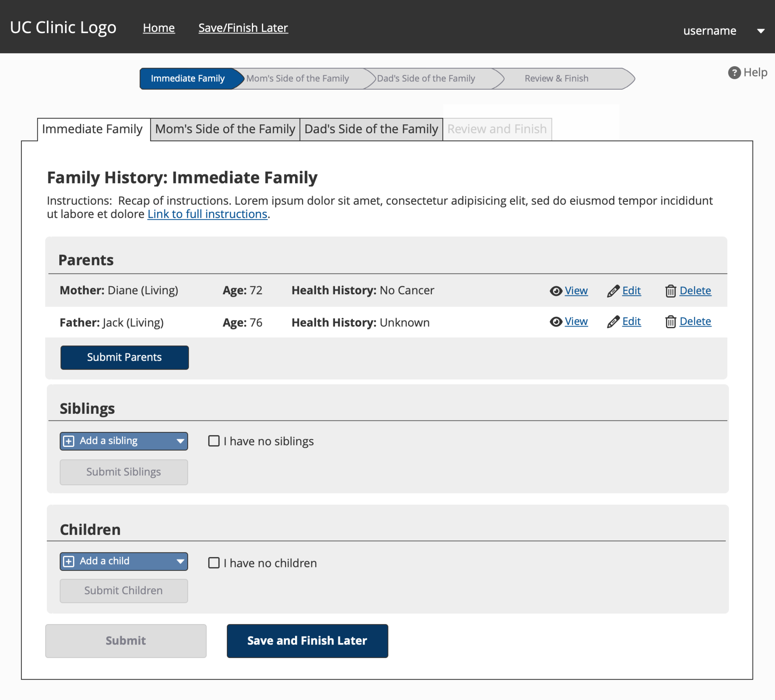
Task: Check the I have no siblings box
Action: (x=214, y=441)
